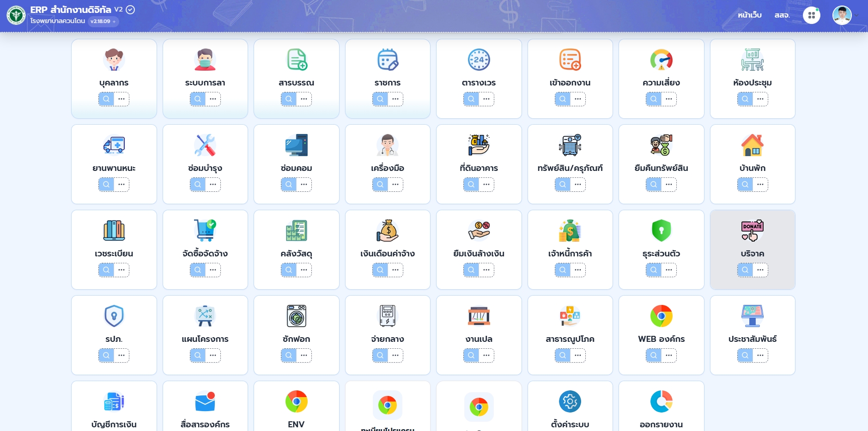The width and height of the screenshot is (868, 431).
Task: Open the more options under ที่ดินอาคาร
Action: click(486, 184)
